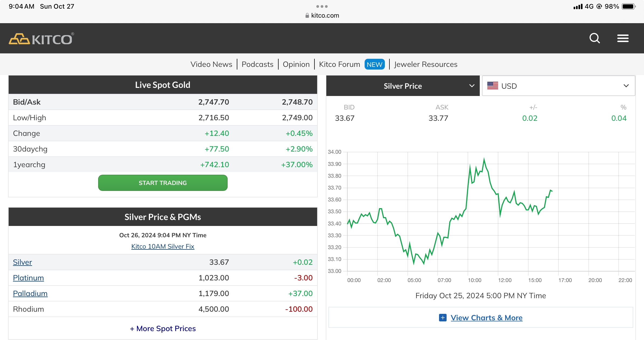Go to Podcasts section
The image size is (644, 340).
coord(257,64)
